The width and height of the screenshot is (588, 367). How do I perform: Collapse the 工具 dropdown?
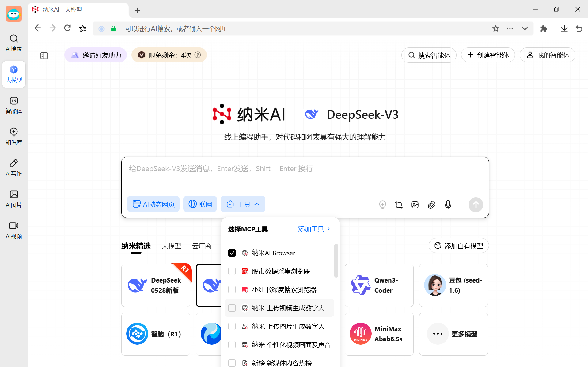pos(243,204)
